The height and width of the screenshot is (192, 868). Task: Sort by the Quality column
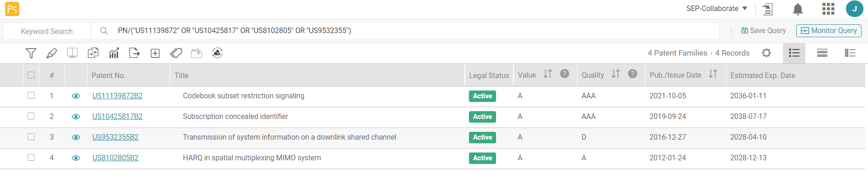point(616,74)
